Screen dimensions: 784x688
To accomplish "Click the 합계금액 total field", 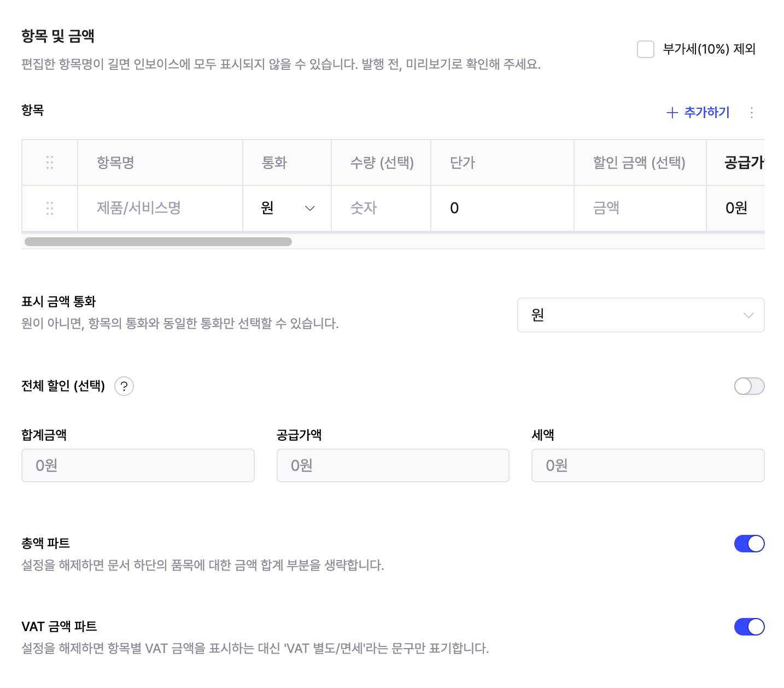I will pyautogui.click(x=138, y=465).
